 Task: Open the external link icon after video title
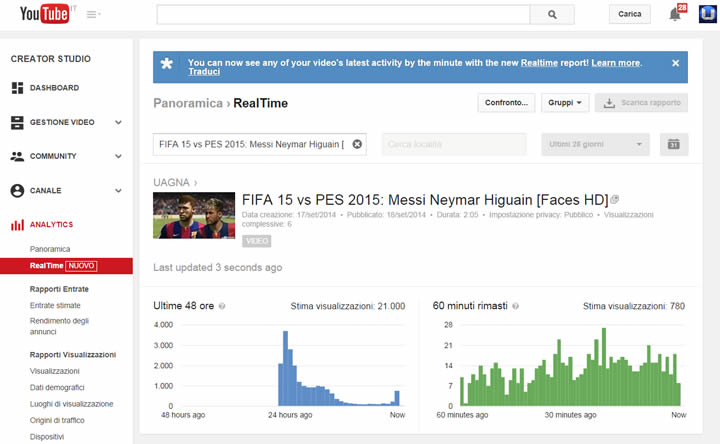click(615, 199)
